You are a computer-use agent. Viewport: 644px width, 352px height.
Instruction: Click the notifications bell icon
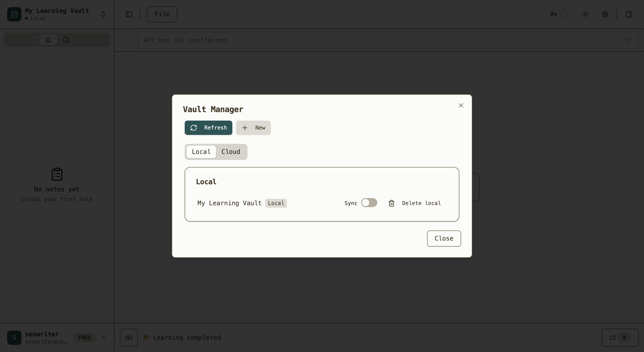pos(48,40)
